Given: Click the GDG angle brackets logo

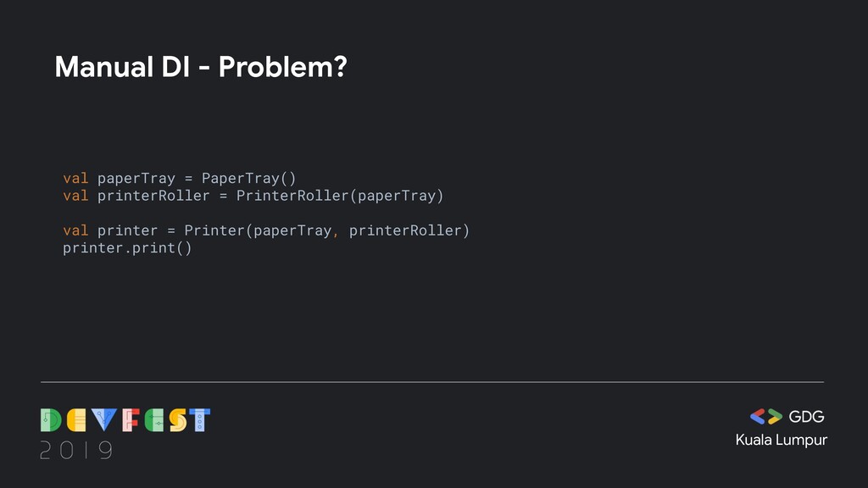Looking at the screenshot, I should (766, 416).
